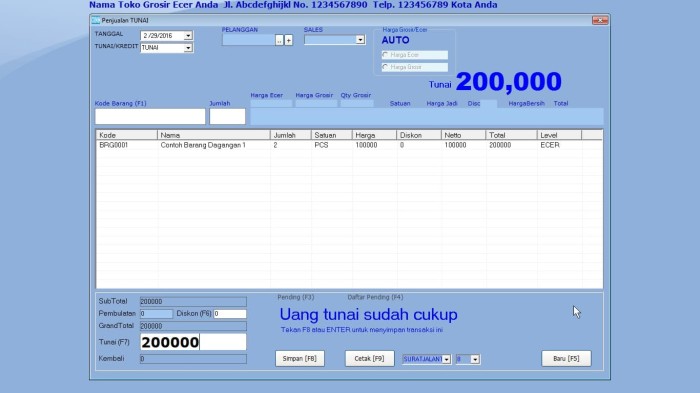Click the Cetak [F9] button

369,359
